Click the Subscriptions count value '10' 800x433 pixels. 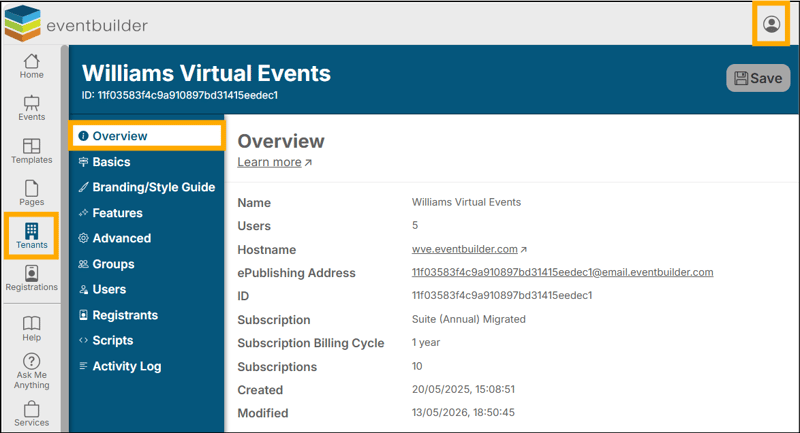417,366
